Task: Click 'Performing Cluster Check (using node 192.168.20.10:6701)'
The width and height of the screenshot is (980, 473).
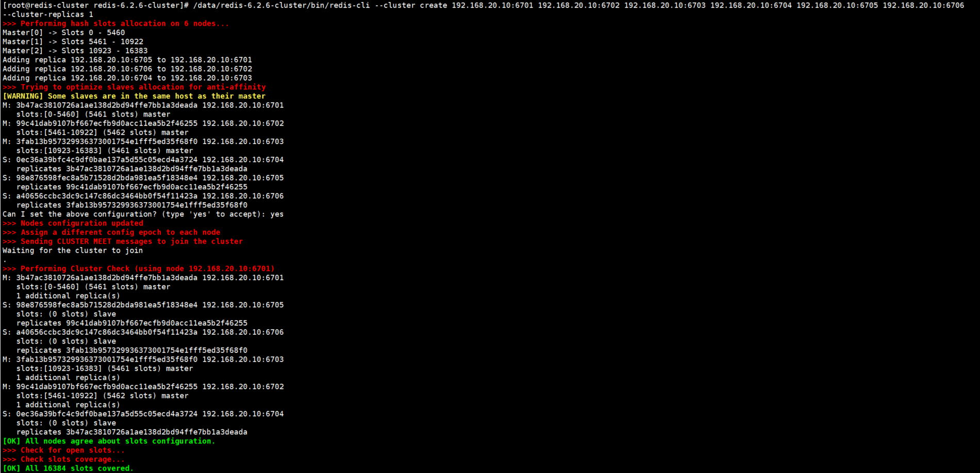Action: pyautogui.click(x=139, y=269)
